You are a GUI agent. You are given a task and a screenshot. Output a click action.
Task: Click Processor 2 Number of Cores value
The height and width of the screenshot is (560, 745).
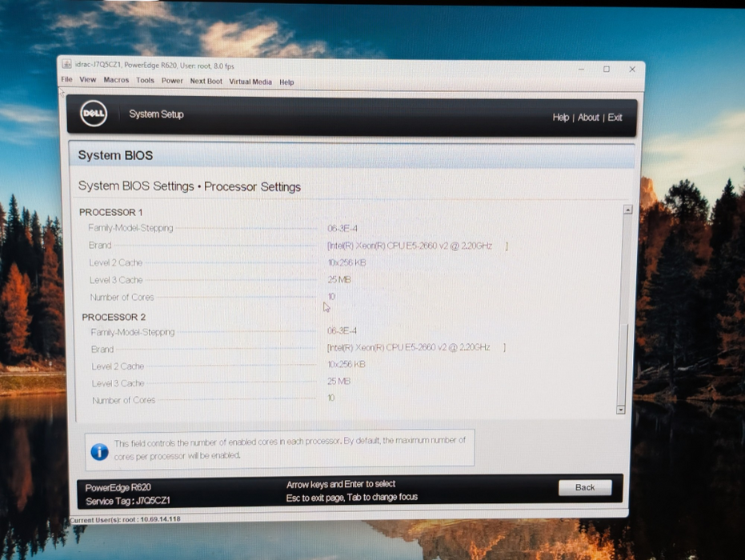tap(331, 398)
